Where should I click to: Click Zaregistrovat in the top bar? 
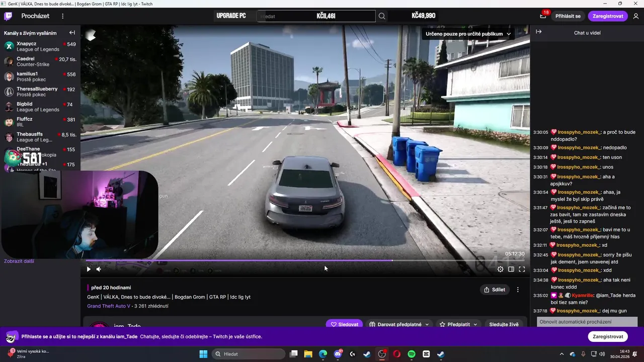[608, 16]
